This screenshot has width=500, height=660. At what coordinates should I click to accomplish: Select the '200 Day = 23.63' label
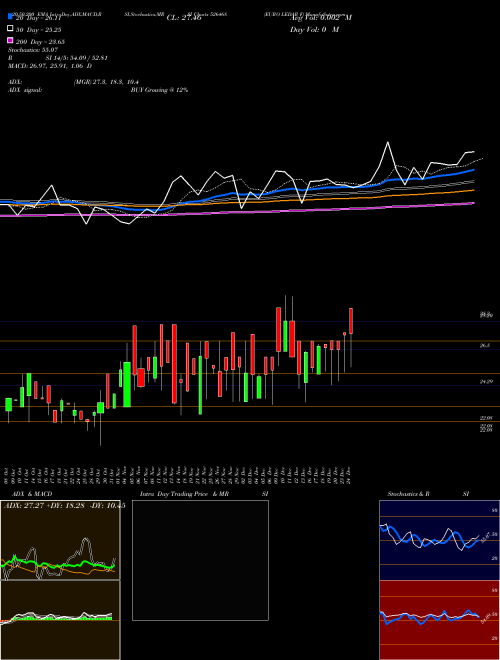click(x=40, y=42)
